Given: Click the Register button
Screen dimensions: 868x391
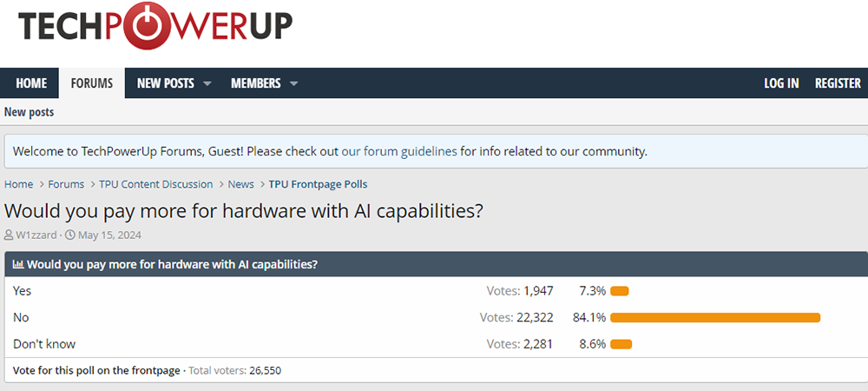Looking at the screenshot, I should pyautogui.click(x=838, y=83).
